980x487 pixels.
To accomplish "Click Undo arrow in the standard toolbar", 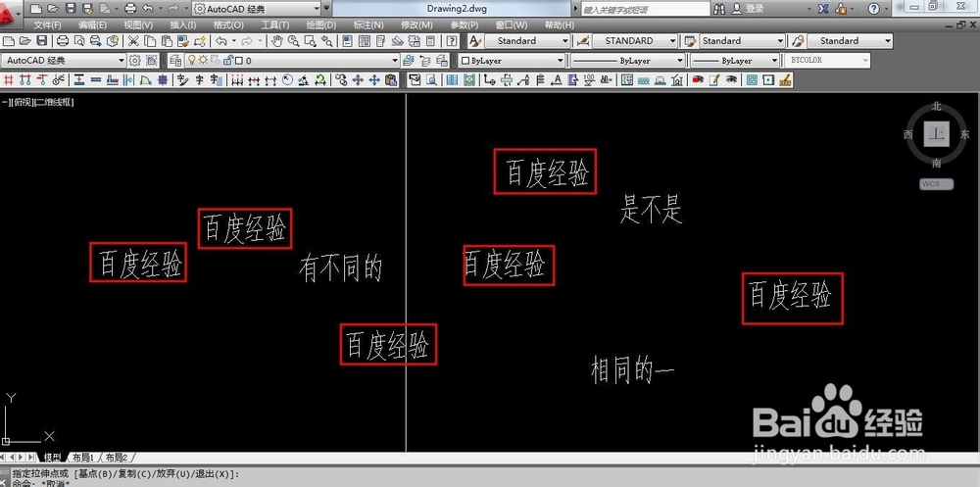I will (x=221, y=41).
